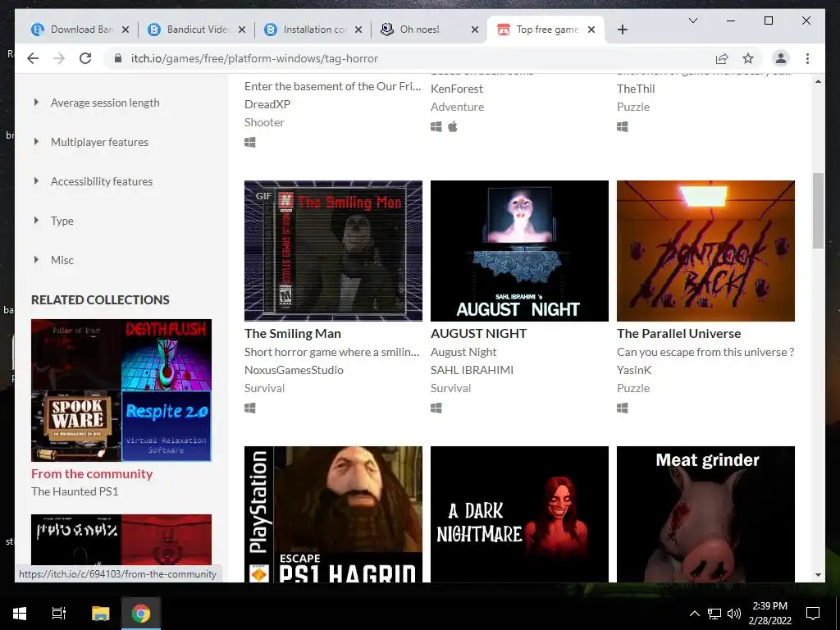Image resolution: width=840 pixels, height=630 pixels.
Task: Close the Top free games tab
Action: 591,30
